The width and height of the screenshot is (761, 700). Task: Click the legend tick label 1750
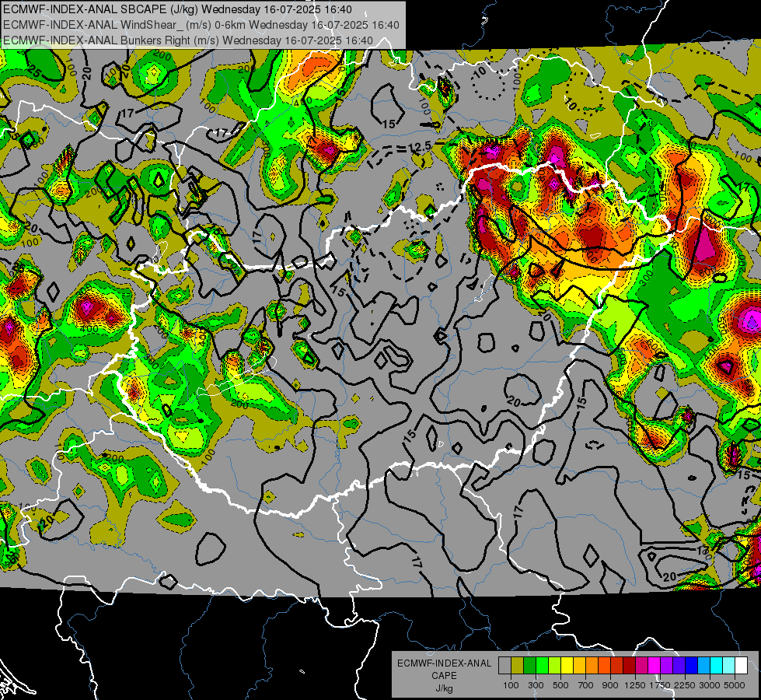pos(660,685)
